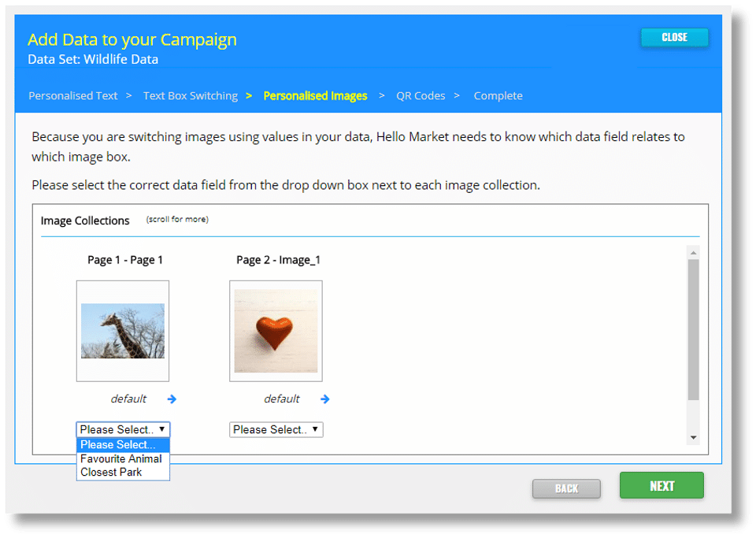The image size is (756, 538).
Task: Click the Data Set: Wildlife Data subtitle
Action: tap(93, 59)
